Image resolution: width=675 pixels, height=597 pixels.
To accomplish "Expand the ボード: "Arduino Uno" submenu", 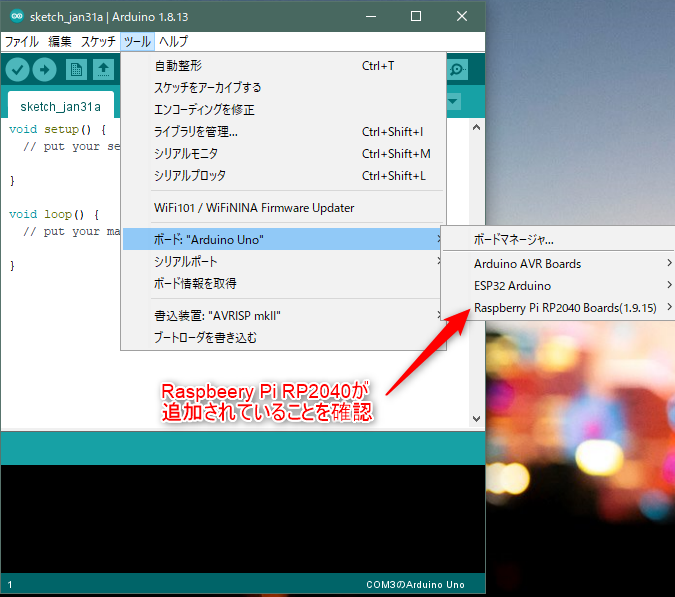I will tap(284, 239).
